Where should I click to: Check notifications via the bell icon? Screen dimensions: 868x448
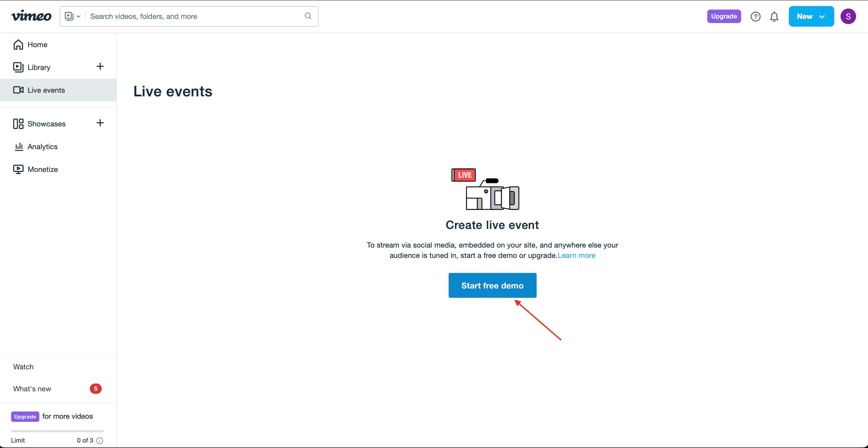pyautogui.click(x=774, y=16)
